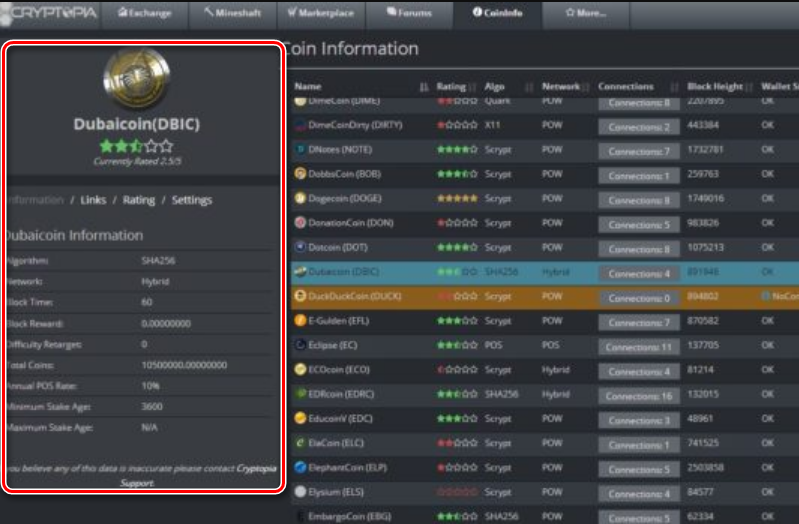Screen dimensions: 799x524
Task: Click the DNotes (NOTE) coin icon
Action: click(x=300, y=149)
